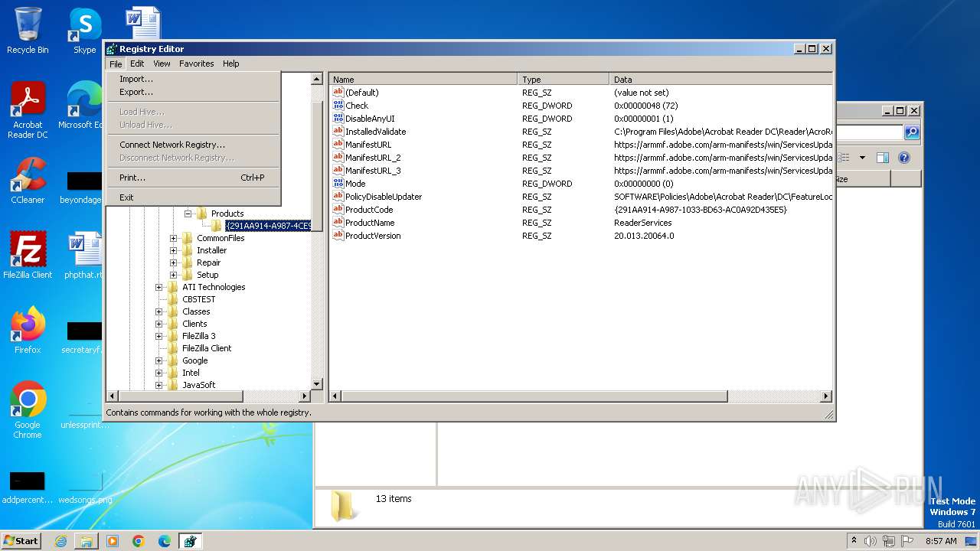
Task: Select the ManifestURL_2 value
Action: point(373,158)
